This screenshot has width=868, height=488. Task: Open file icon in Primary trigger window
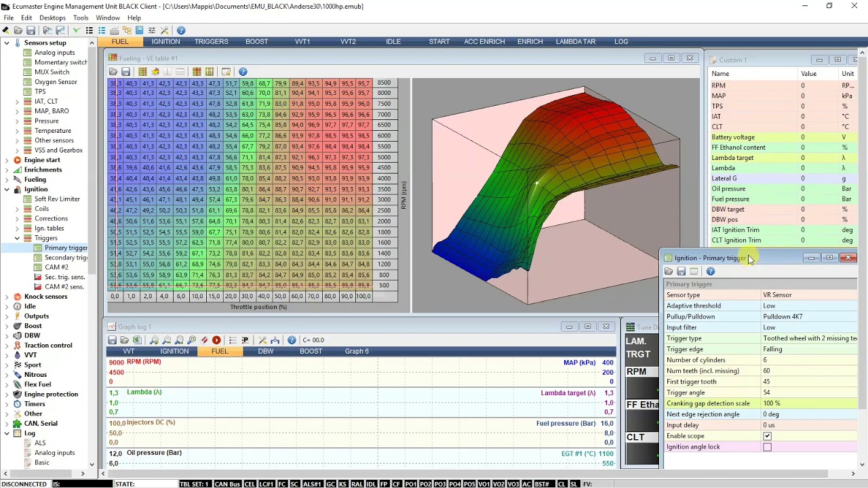pos(669,271)
